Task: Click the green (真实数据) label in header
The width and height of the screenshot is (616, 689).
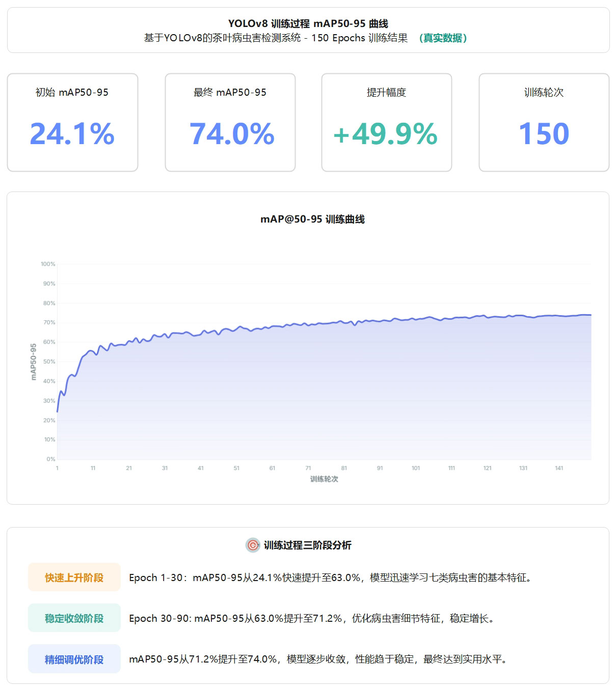Action: 442,38
